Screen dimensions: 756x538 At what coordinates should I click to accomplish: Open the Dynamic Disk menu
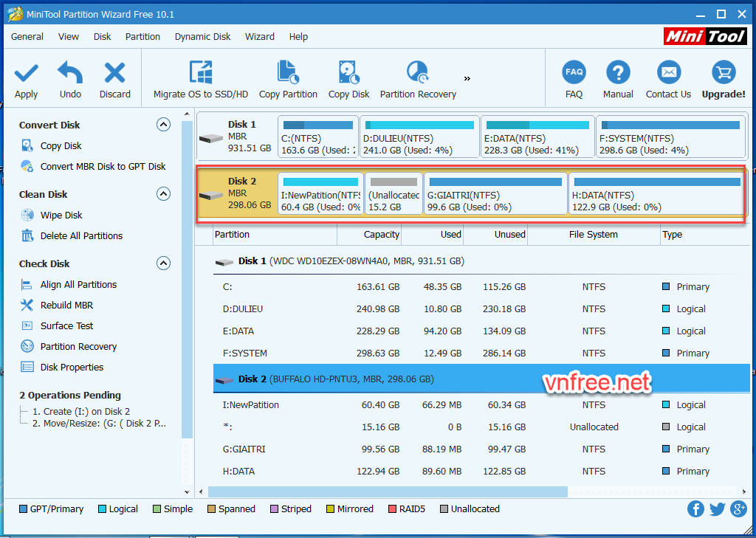[x=202, y=36]
